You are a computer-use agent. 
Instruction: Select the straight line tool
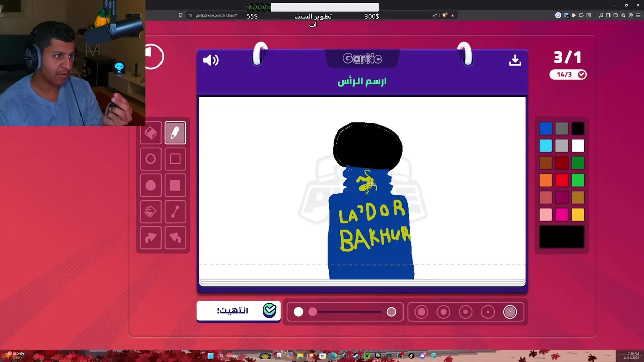(x=175, y=212)
